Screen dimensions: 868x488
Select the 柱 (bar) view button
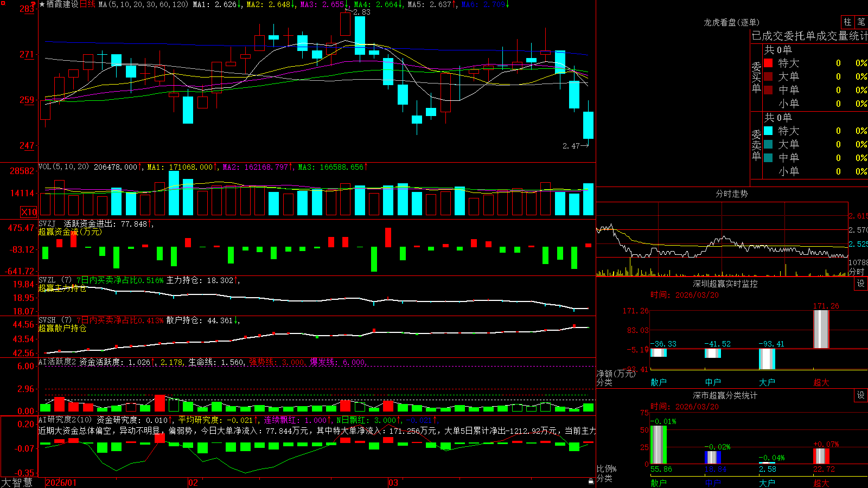click(847, 22)
